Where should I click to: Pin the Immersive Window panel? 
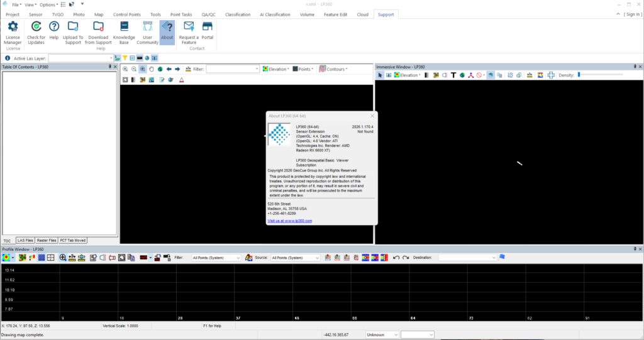pos(635,67)
